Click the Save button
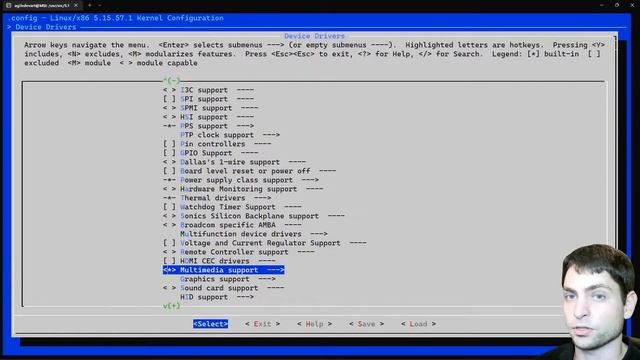The image size is (640, 360). pyautogui.click(x=367, y=324)
